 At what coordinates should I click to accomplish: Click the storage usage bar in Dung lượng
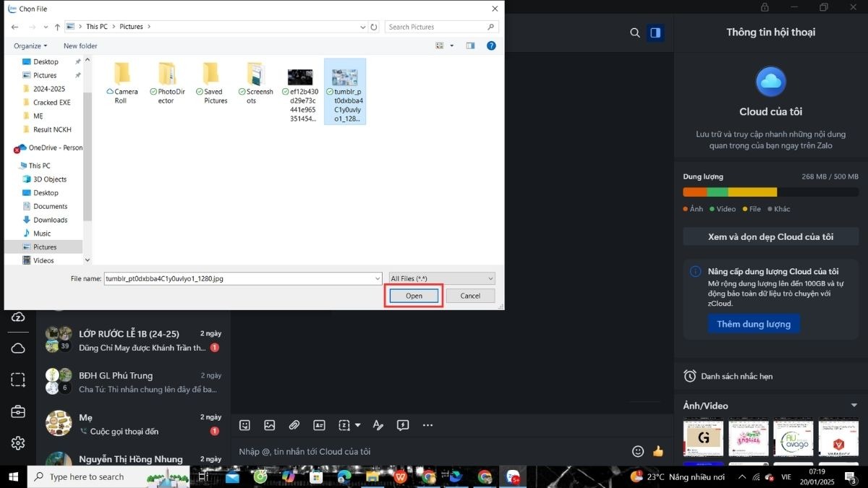(770, 192)
